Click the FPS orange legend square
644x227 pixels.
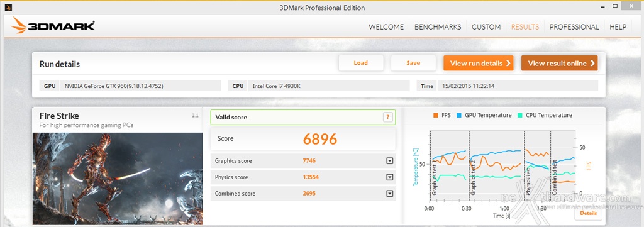(x=436, y=115)
